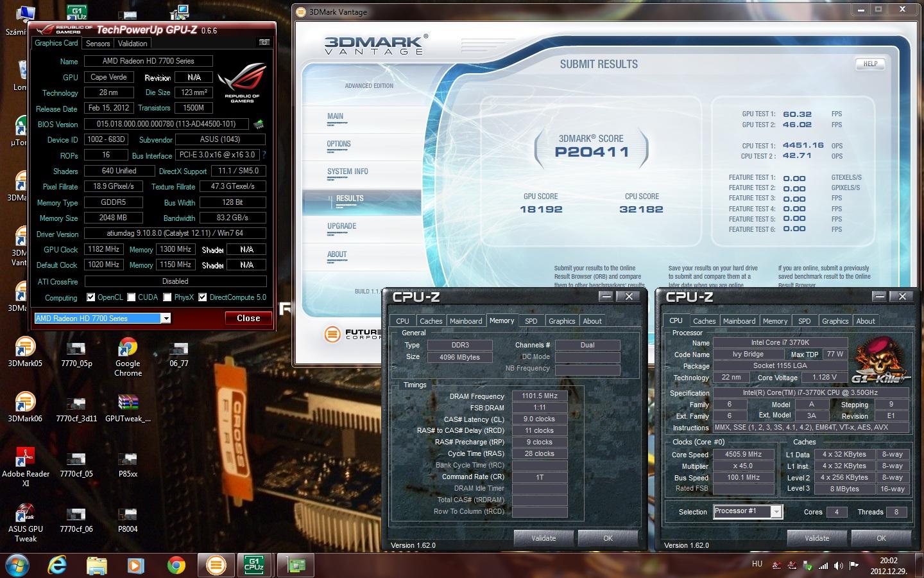924x578 pixels.
Task: Select the CPU tab in the Memory CPU-Z window
Action: click(x=402, y=321)
